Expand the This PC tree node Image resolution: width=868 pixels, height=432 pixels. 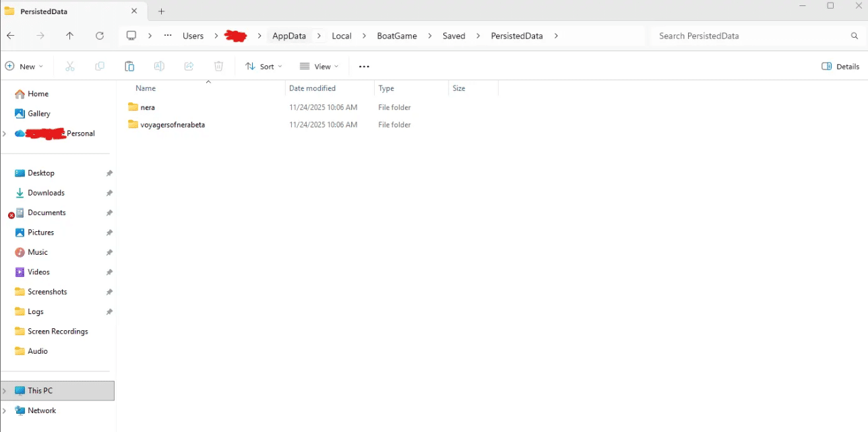[5, 391]
